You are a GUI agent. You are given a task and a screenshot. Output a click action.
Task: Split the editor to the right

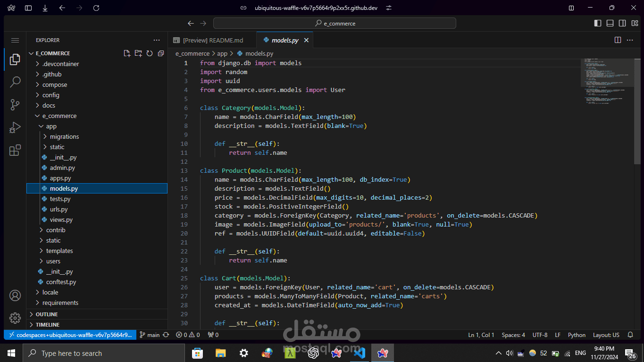(618, 40)
